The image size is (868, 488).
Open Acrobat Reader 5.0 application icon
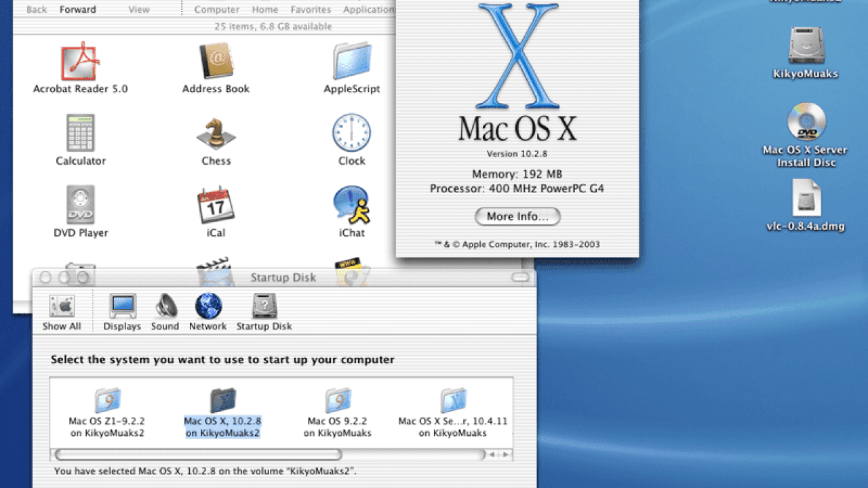[x=81, y=62]
